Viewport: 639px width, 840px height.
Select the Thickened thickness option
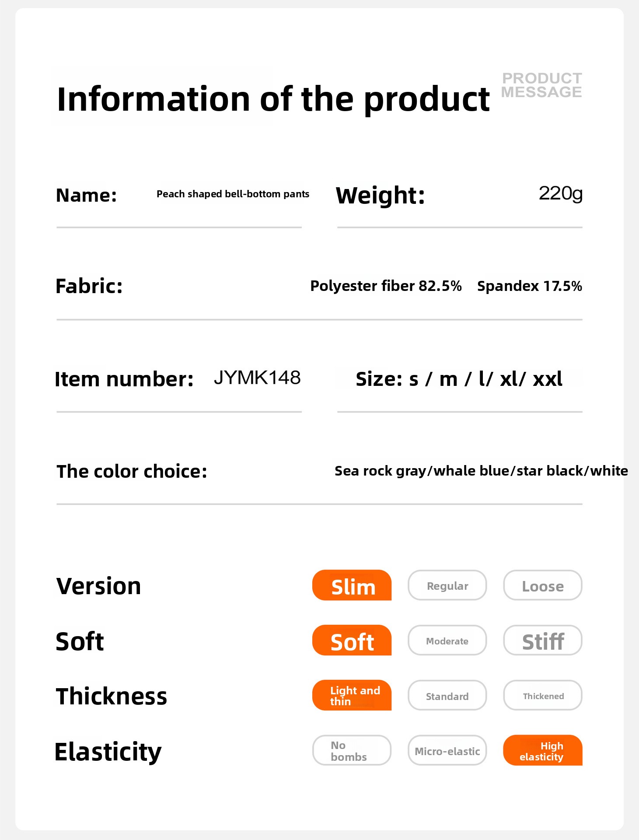542,695
